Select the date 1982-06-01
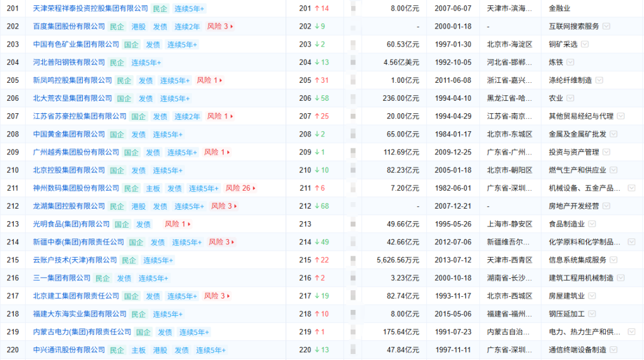The width and height of the screenshot is (644, 360). tap(453, 188)
